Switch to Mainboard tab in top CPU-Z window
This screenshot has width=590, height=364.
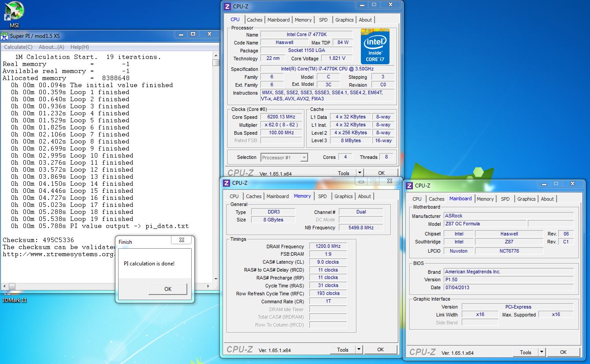[x=278, y=20]
